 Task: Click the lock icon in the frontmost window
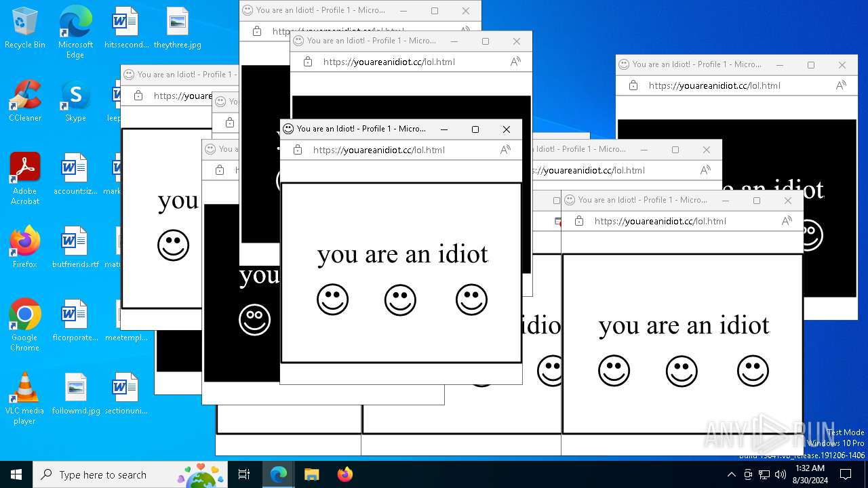(298, 150)
